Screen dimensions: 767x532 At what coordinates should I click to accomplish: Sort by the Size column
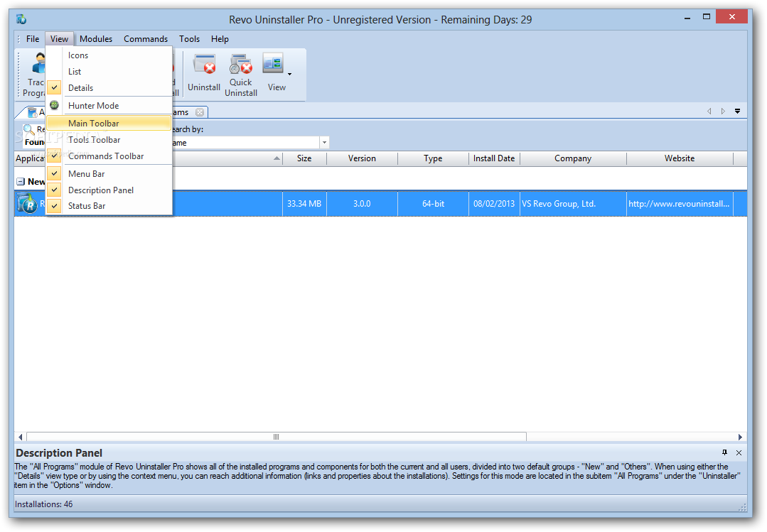[304, 158]
